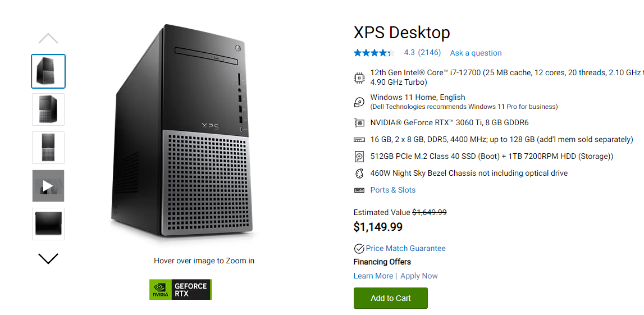
Task: Select the second tower view thumbnail
Action: tap(48, 109)
